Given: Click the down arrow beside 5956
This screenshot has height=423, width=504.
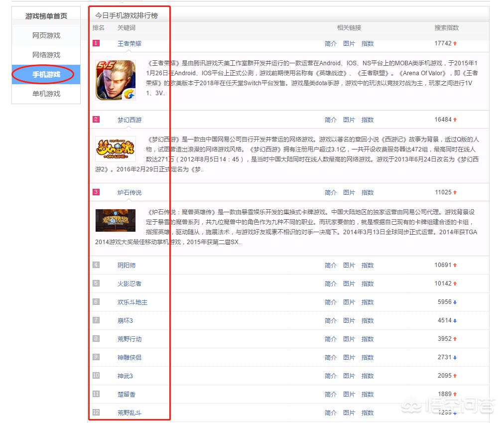Looking at the screenshot, I should [455, 302].
